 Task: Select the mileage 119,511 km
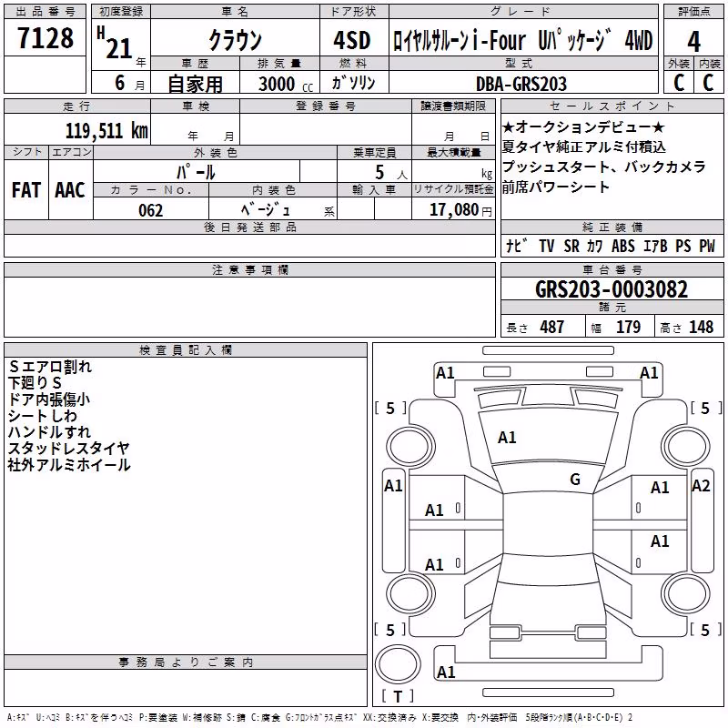coord(106,131)
